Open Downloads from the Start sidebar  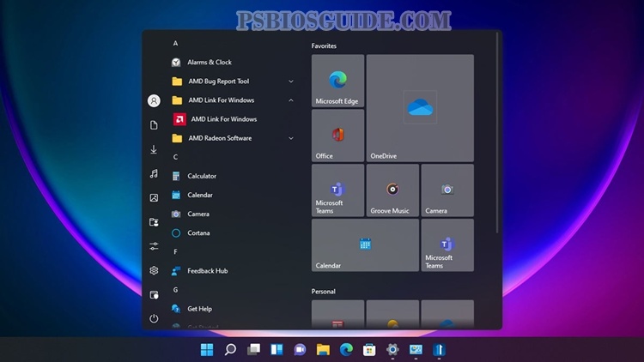(154, 149)
